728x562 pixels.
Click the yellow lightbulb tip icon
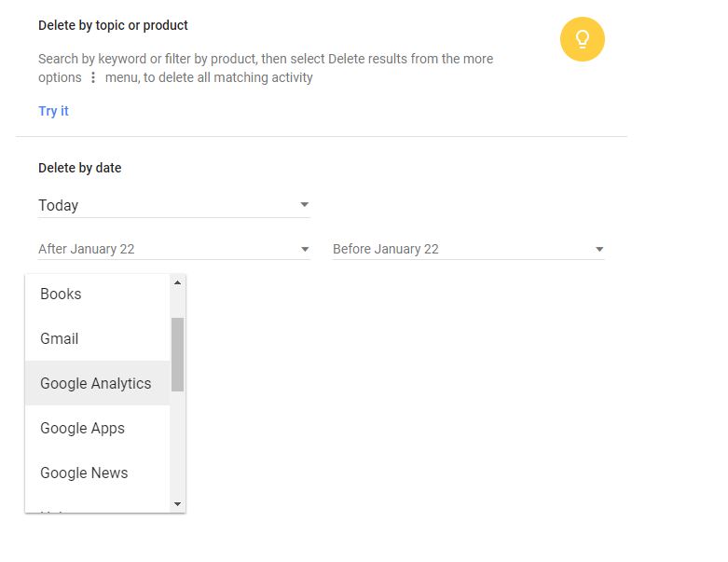(582, 39)
